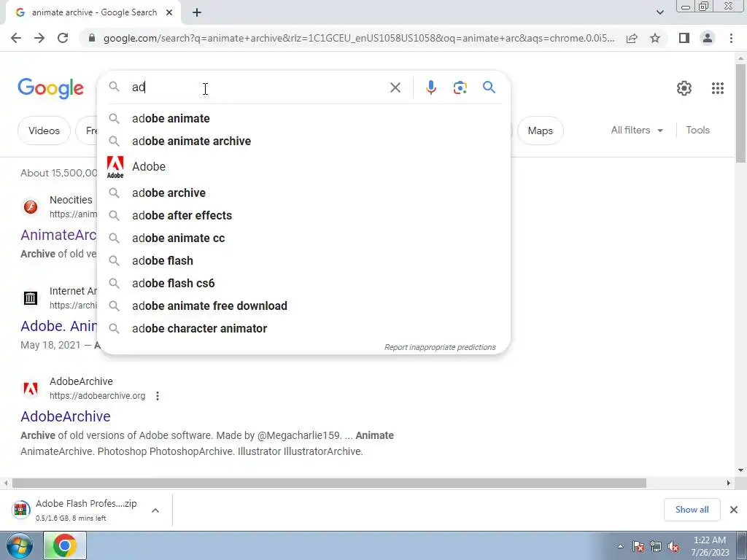Click inside the Google search text field
The width and height of the screenshot is (747, 560).
click(258, 87)
